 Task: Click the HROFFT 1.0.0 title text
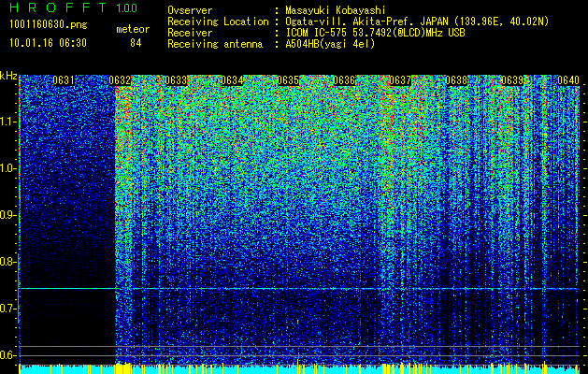tap(73, 7)
